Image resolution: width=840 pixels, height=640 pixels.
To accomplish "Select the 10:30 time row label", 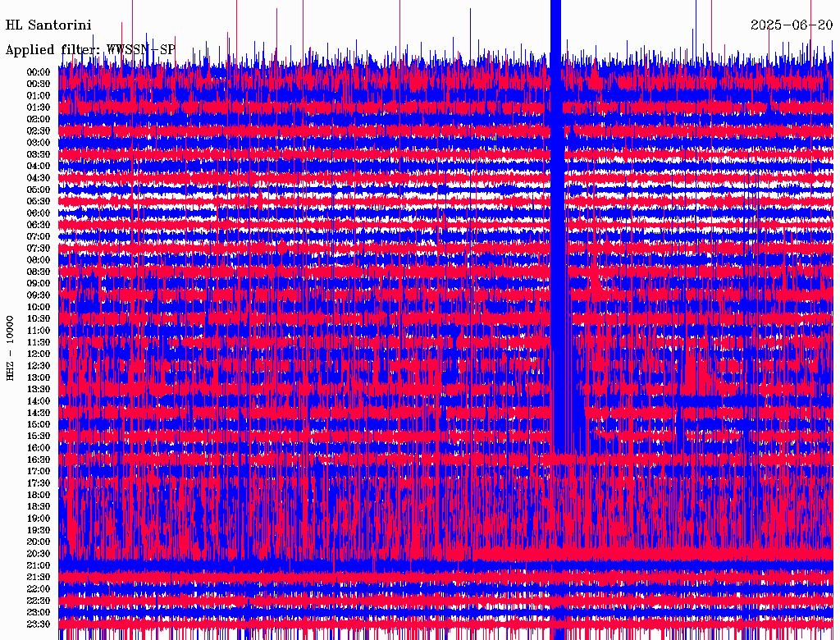I will [39, 318].
